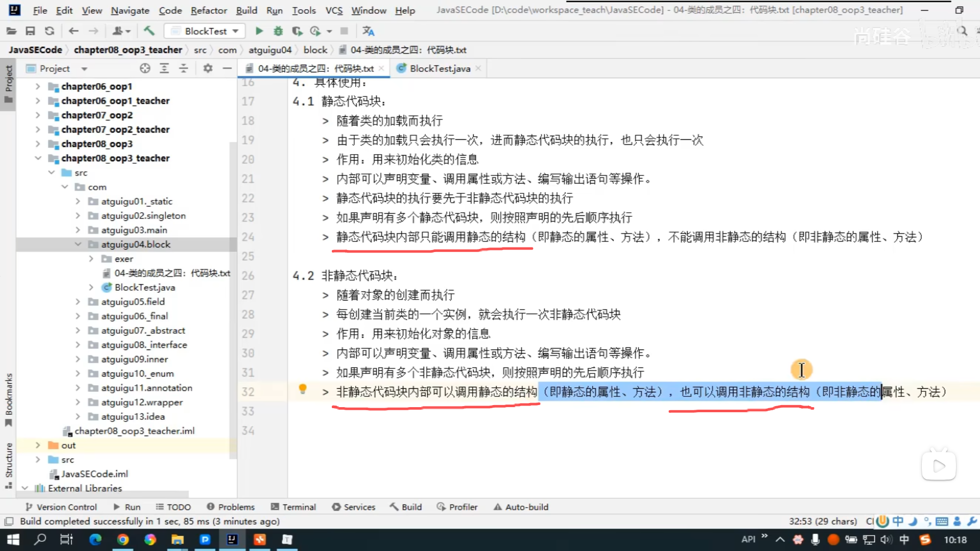The height and width of the screenshot is (551, 980).
Task: Click the Translate icon in the toolbar
Action: [368, 31]
